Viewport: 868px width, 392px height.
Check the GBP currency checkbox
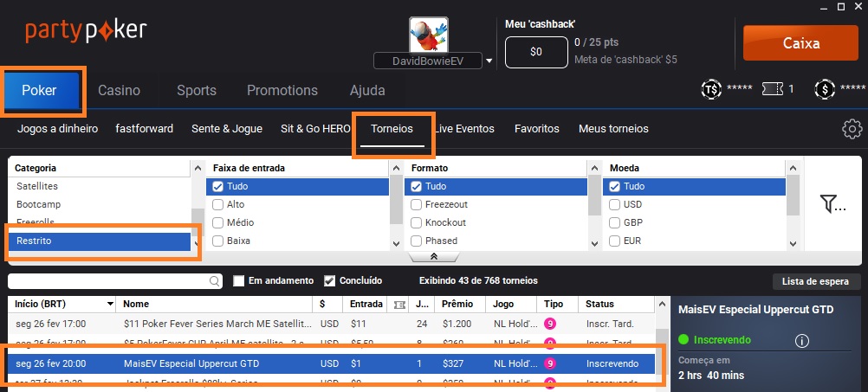pos(614,222)
